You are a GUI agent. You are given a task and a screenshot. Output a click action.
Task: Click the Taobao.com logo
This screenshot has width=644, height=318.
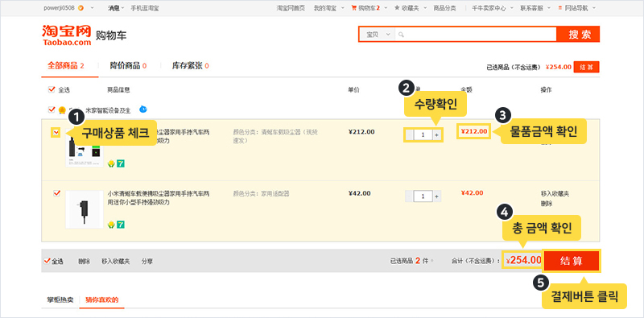pos(67,35)
